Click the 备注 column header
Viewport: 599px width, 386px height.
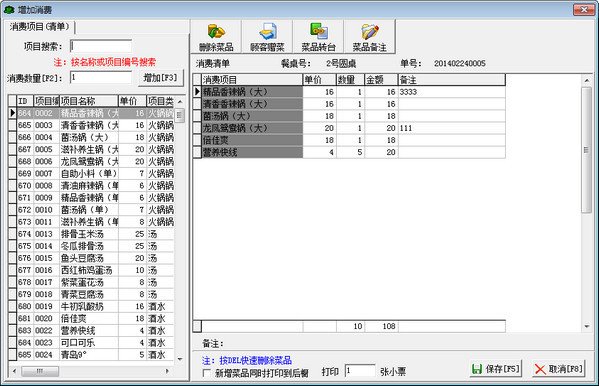[452, 79]
